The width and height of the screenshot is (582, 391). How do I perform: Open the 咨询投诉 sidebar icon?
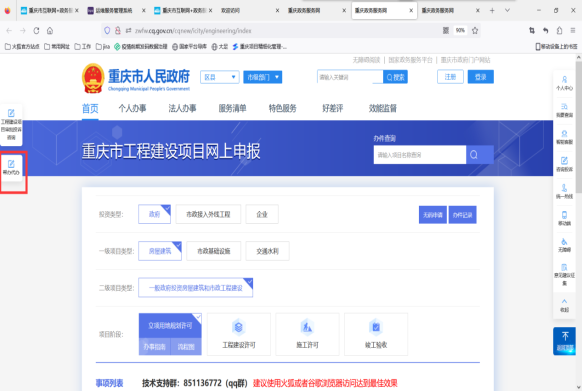[564, 164]
